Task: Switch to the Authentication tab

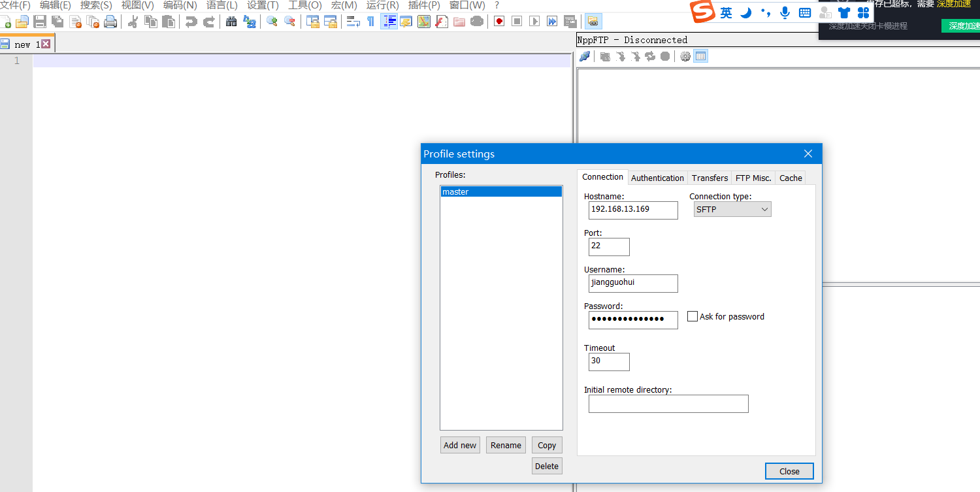Action: point(657,178)
